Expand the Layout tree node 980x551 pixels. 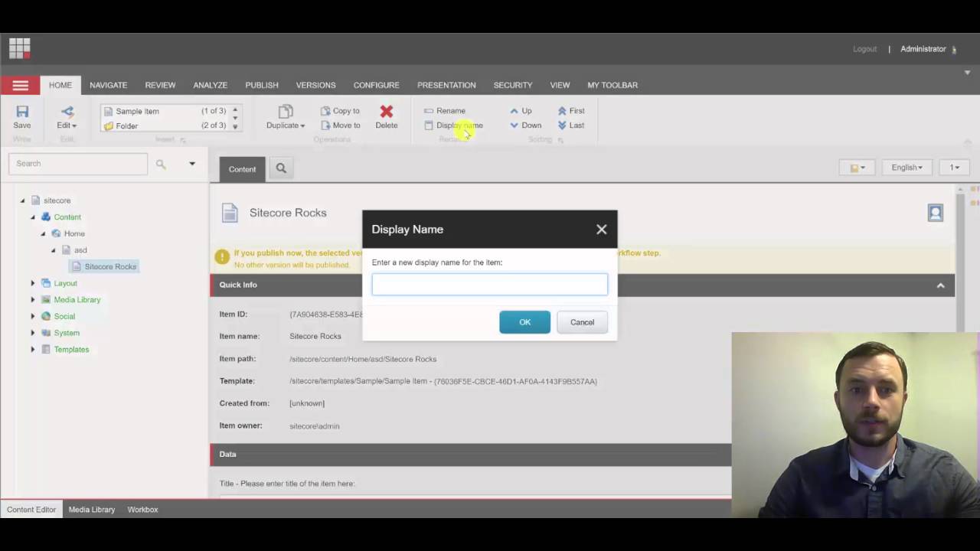33,283
